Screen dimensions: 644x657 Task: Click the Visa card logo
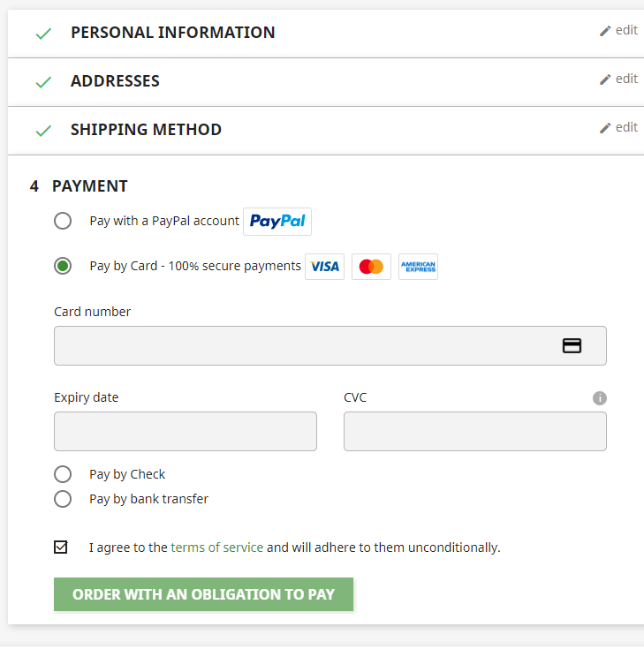click(x=325, y=267)
